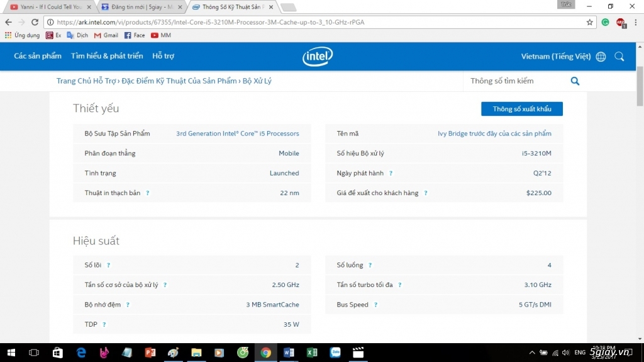Open the Face bookmark

(x=135, y=35)
